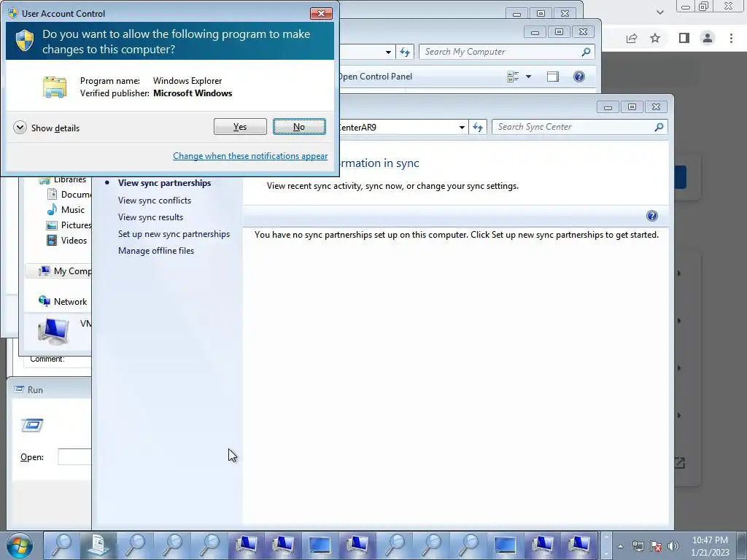747x560 pixels.
Task: Refresh the Sync Center address bar
Action: pos(478,127)
